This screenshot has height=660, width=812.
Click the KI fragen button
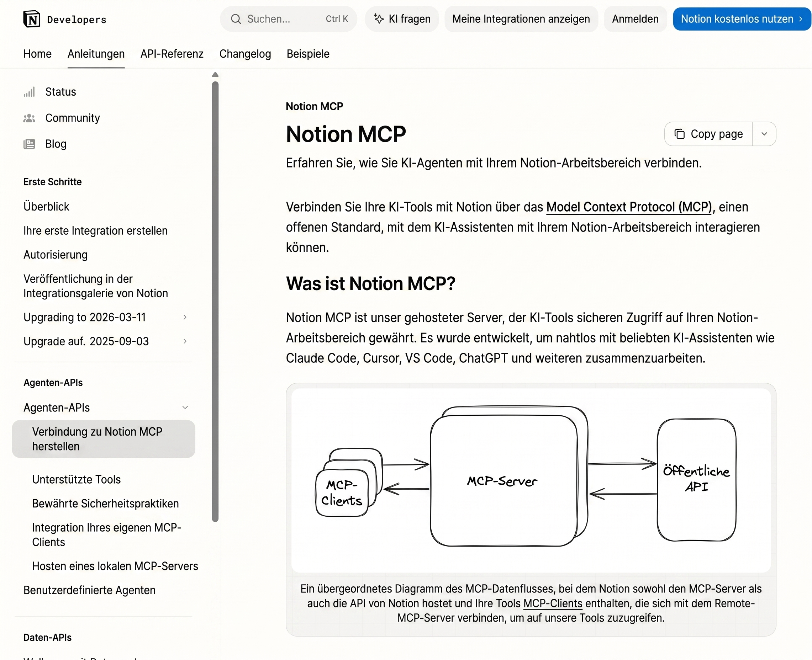[x=402, y=19]
